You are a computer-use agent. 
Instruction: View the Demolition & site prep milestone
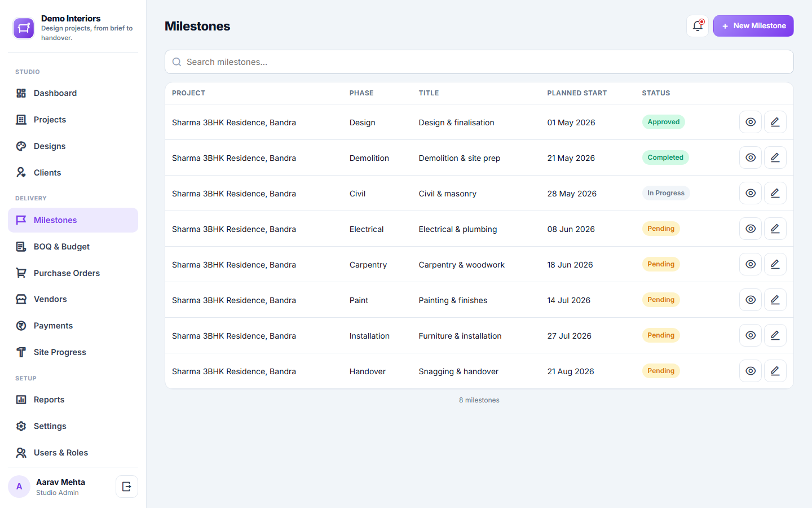pyautogui.click(x=751, y=157)
